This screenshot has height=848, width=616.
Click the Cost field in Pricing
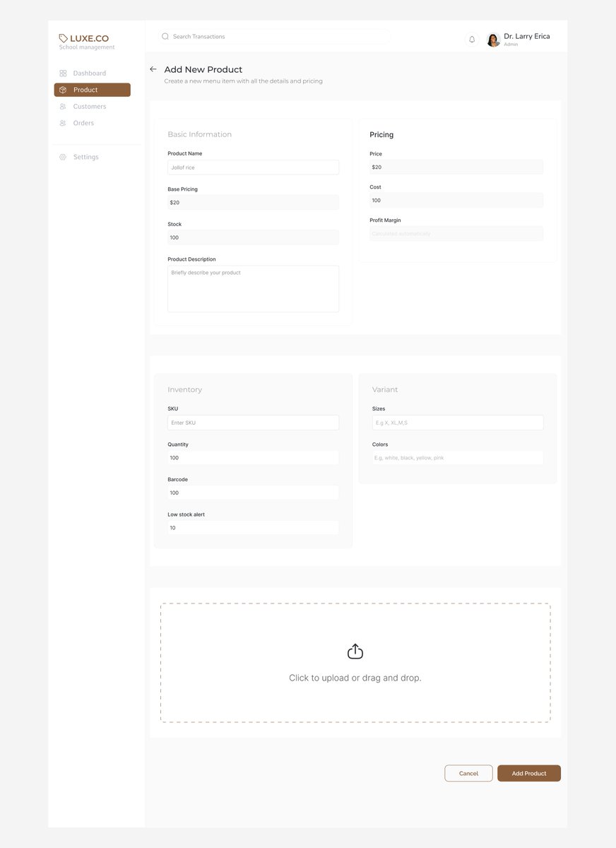coord(456,200)
